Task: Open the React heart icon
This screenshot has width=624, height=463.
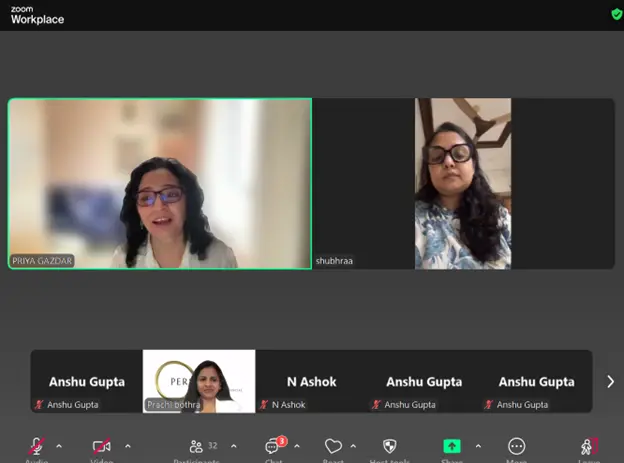Action: (x=333, y=446)
